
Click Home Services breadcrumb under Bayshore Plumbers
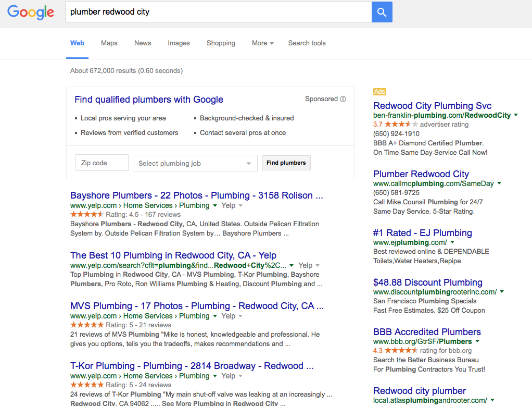coord(148,205)
